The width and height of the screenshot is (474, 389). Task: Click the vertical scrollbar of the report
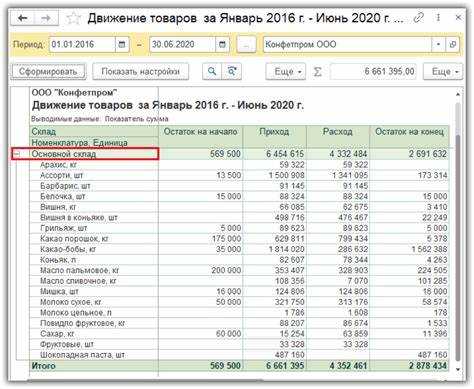tap(458, 230)
